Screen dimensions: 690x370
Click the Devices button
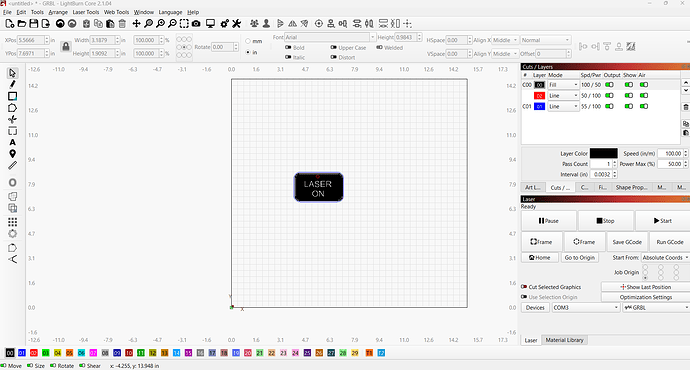coord(535,308)
